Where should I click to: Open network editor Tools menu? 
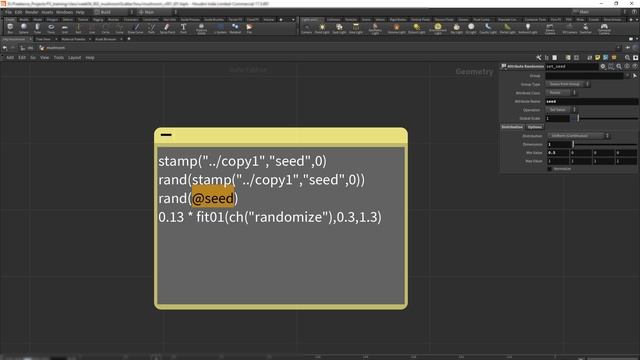59,58
